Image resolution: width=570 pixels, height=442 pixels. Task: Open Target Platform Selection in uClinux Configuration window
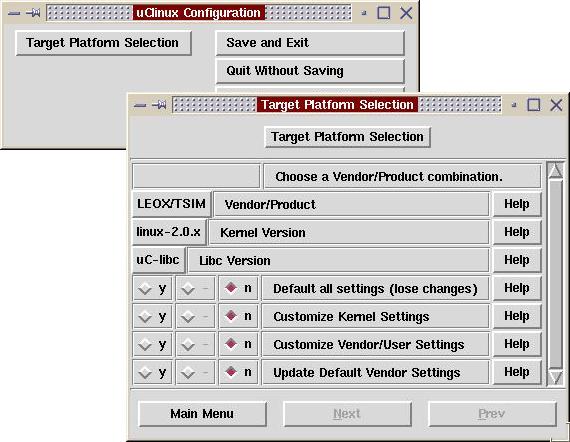(x=103, y=43)
